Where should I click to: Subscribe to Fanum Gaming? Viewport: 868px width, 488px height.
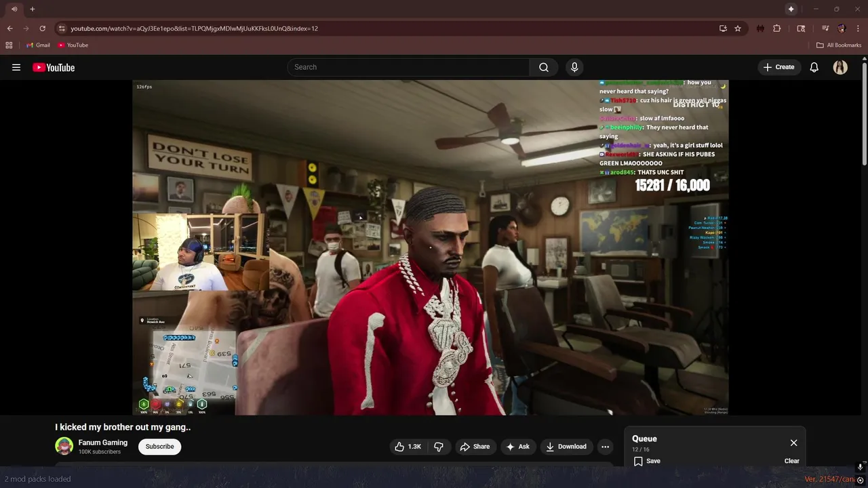pos(159,447)
